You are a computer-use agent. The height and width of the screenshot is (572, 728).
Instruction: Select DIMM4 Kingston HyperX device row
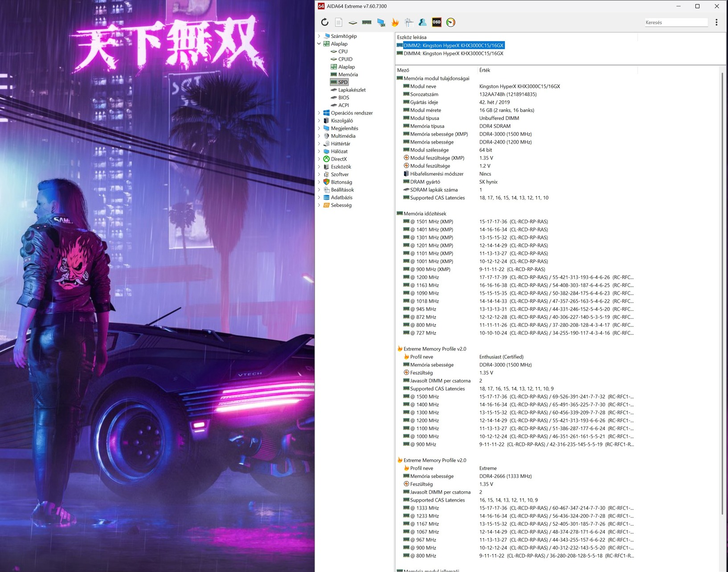450,53
